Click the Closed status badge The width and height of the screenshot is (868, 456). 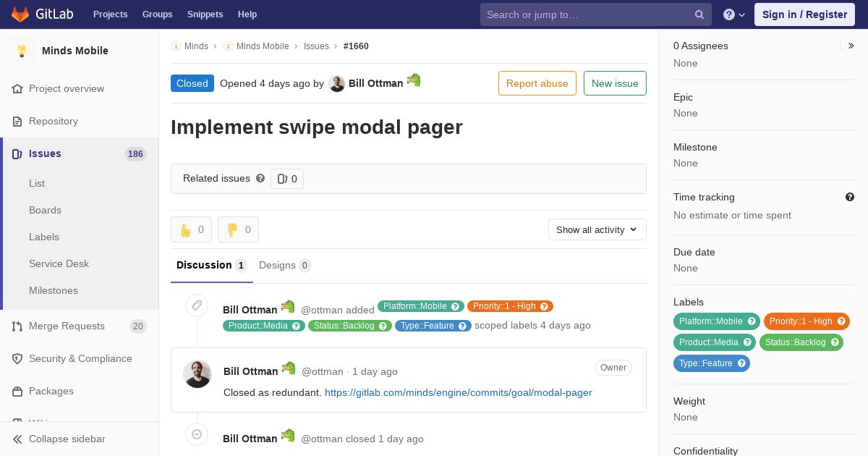(192, 83)
